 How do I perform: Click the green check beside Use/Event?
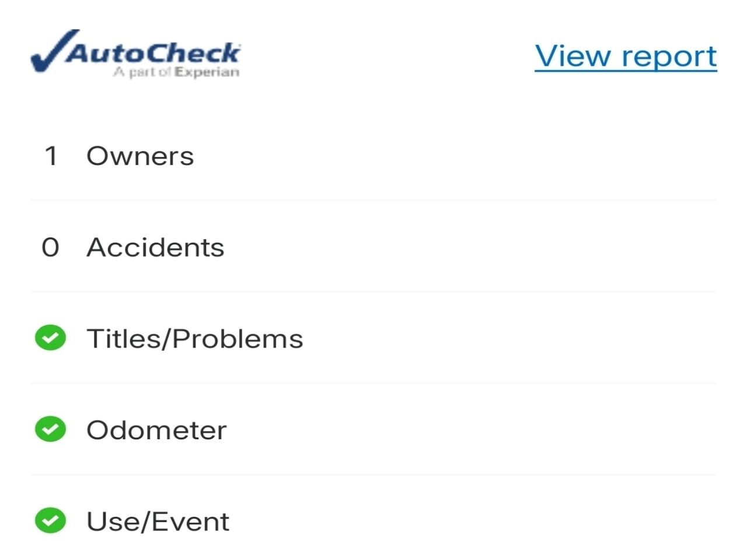click(51, 521)
